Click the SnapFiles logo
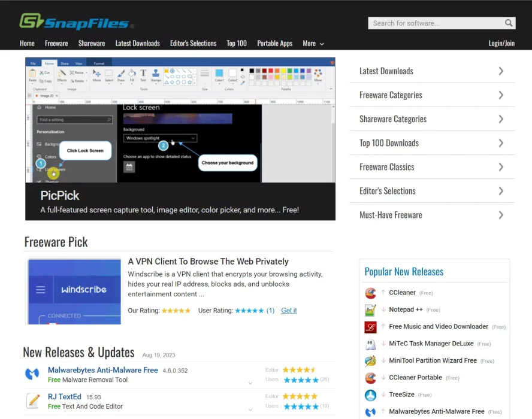 77,22
